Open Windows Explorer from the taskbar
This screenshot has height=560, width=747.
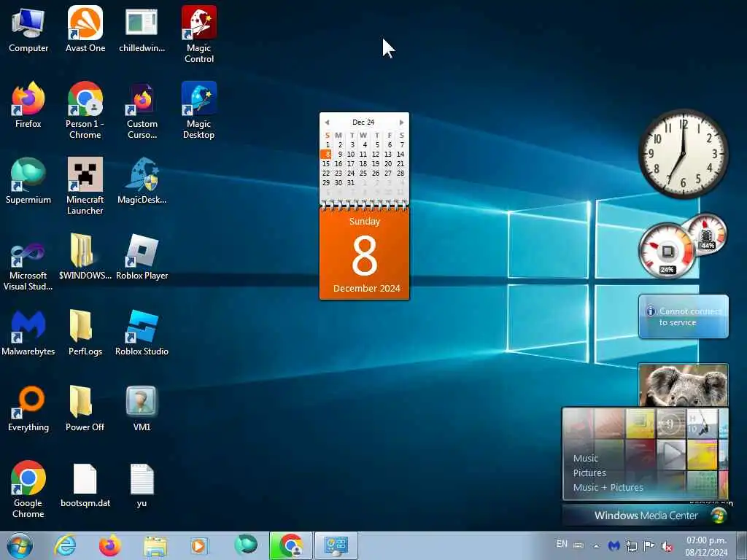coord(155,545)
